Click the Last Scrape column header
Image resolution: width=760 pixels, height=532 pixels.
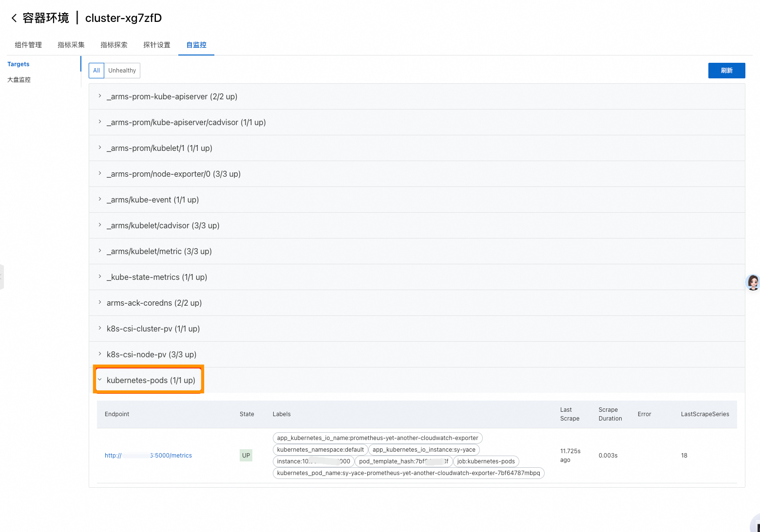click(x=570, y=414)
